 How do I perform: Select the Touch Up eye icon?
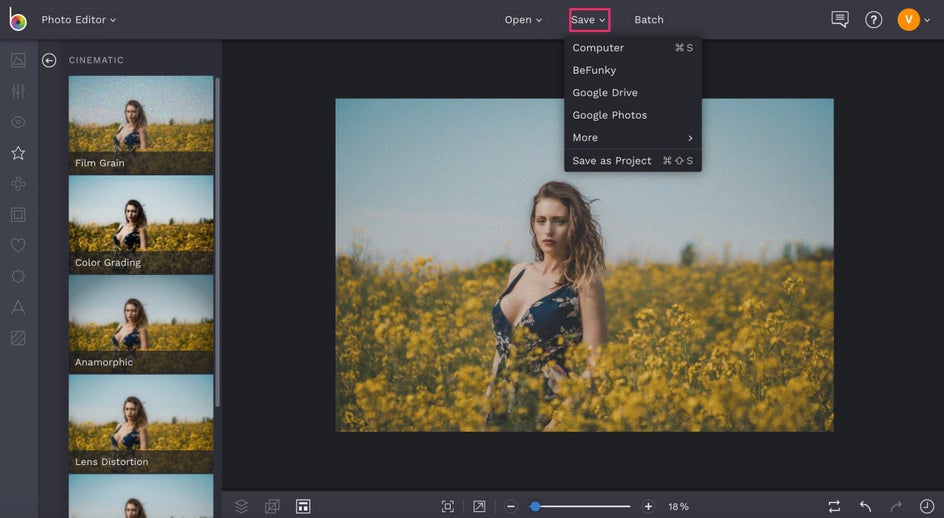coord(18,122)
